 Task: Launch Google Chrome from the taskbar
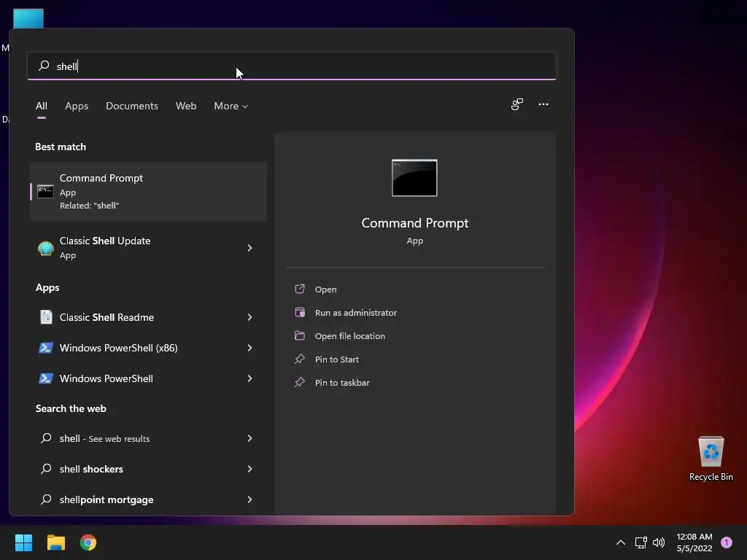tap(88, 542)
